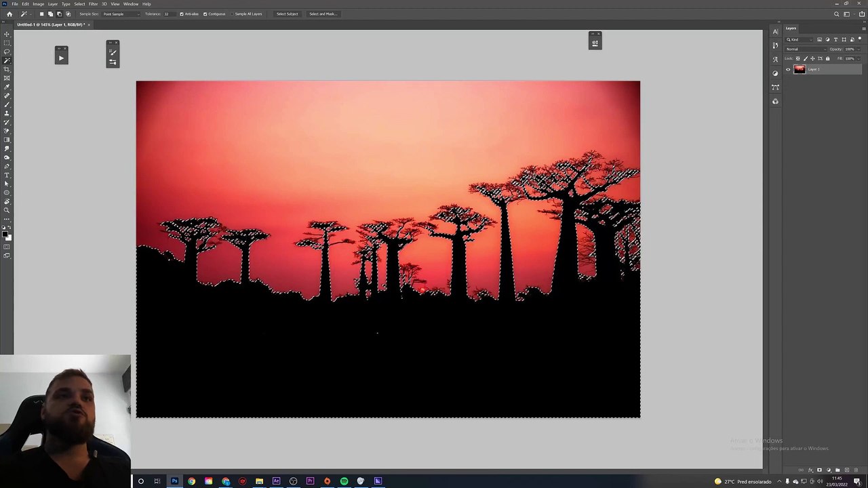
Task: Hide Layer 1 with eye icon
Action: coord(788,69)
